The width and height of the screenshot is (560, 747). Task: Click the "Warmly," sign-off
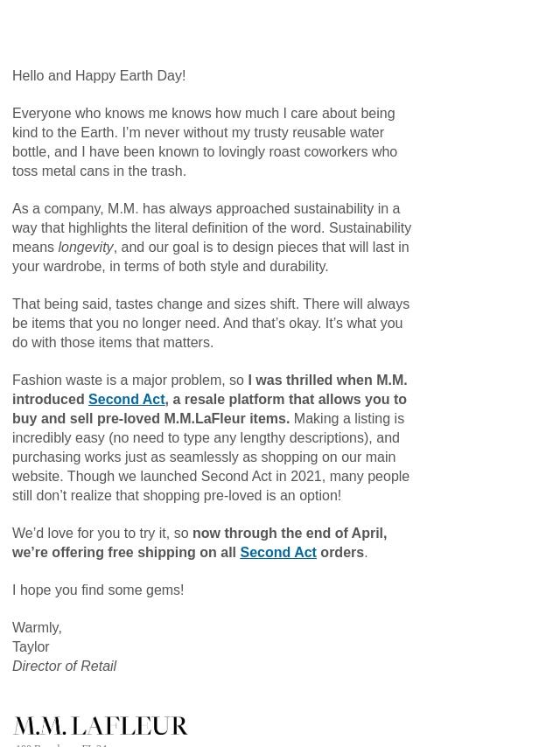coord(37,628)
